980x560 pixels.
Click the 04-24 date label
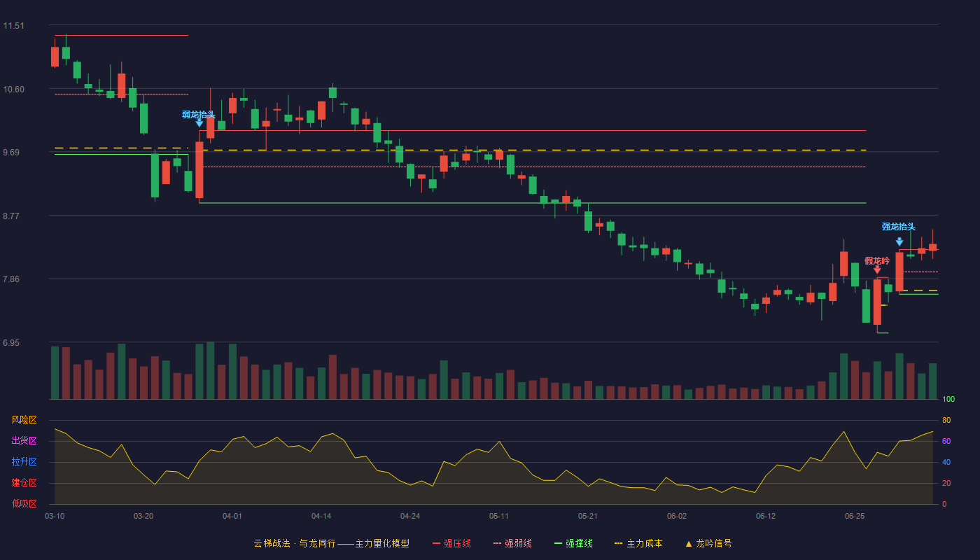click(410, 516)
